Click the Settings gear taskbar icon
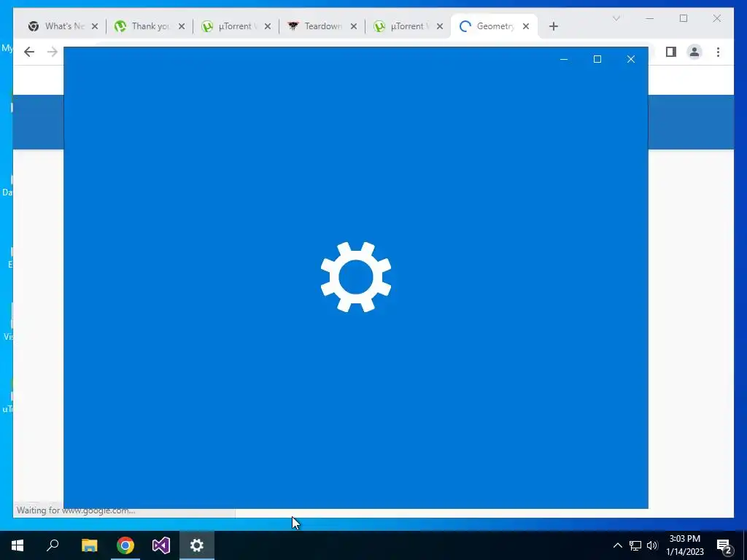This screenshot has width=747, height=560. pos(197,545)
